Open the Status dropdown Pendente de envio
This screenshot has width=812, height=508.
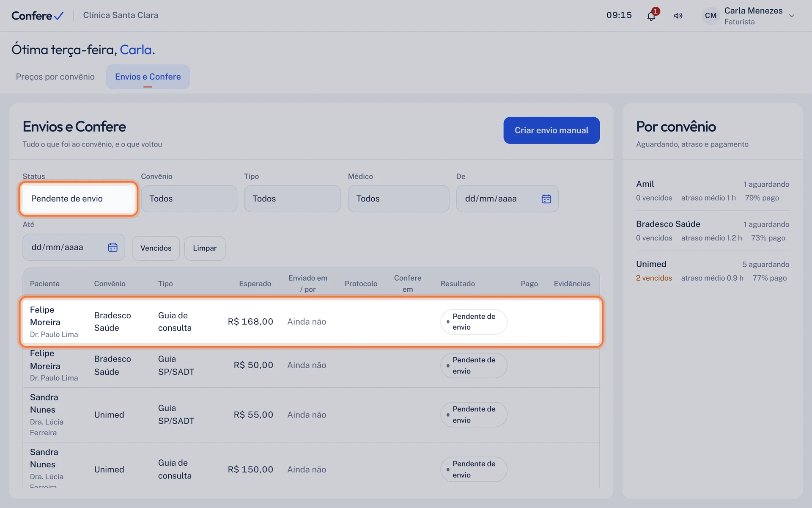coord(79,199)
